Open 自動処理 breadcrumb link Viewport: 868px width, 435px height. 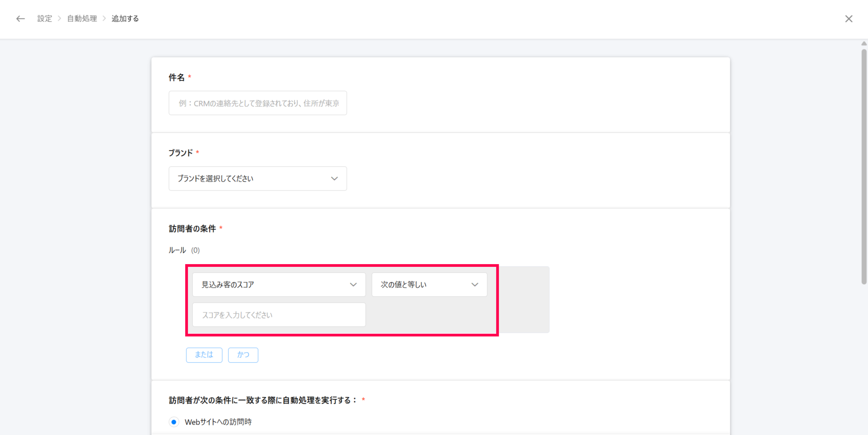[x=82, y=19]
